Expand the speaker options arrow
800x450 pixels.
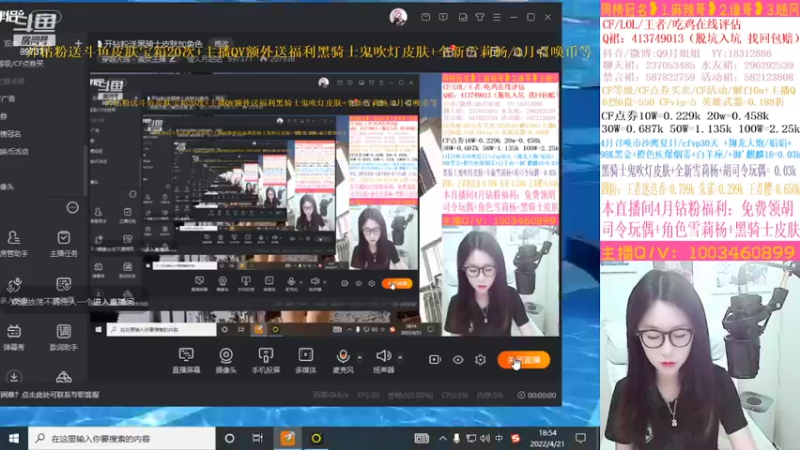pos(400,358)
